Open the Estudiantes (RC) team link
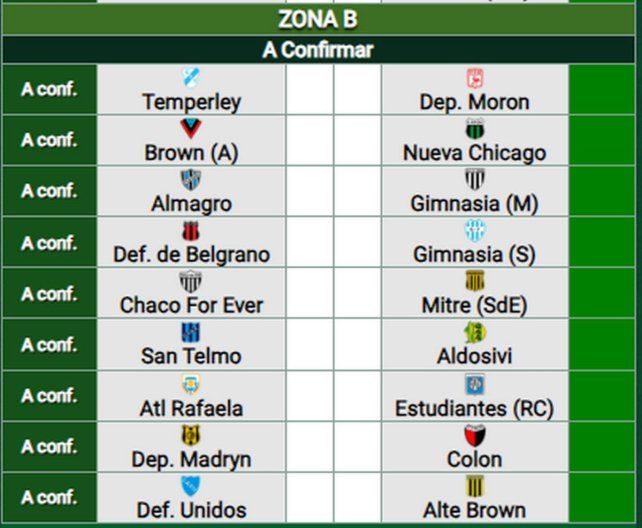The height and width of the screenshot is (528, 642). pyautogui.click(x=474, y=408)
